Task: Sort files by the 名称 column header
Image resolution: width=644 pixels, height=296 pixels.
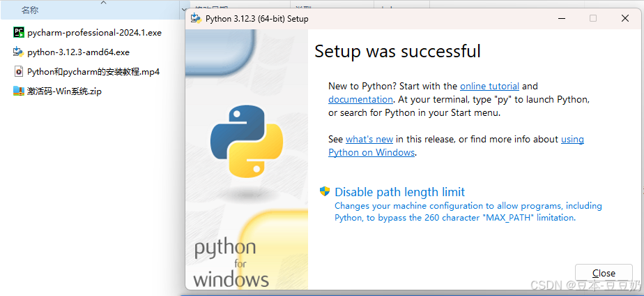Action: pyautogui.click(x=30, y=10)
